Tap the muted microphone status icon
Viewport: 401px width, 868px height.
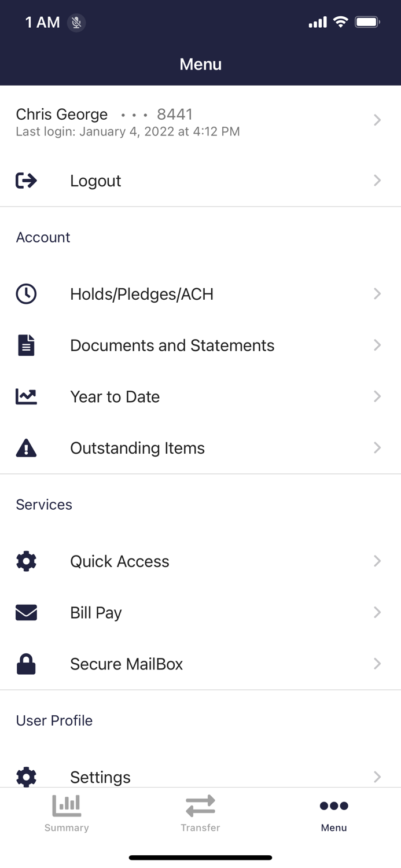tap(76, 23)
